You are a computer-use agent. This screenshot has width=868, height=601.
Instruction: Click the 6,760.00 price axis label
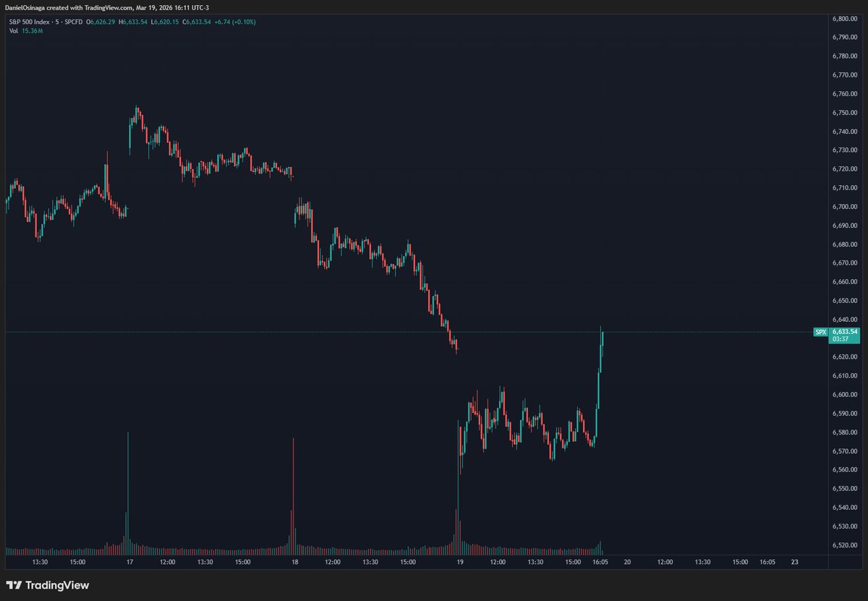(845, 94)
